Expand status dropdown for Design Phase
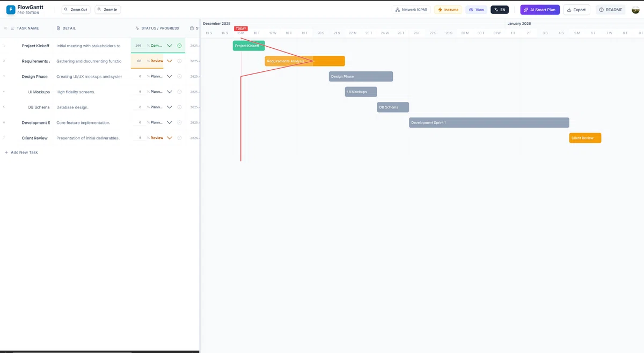The image size is (644, 353). point(170,76)
